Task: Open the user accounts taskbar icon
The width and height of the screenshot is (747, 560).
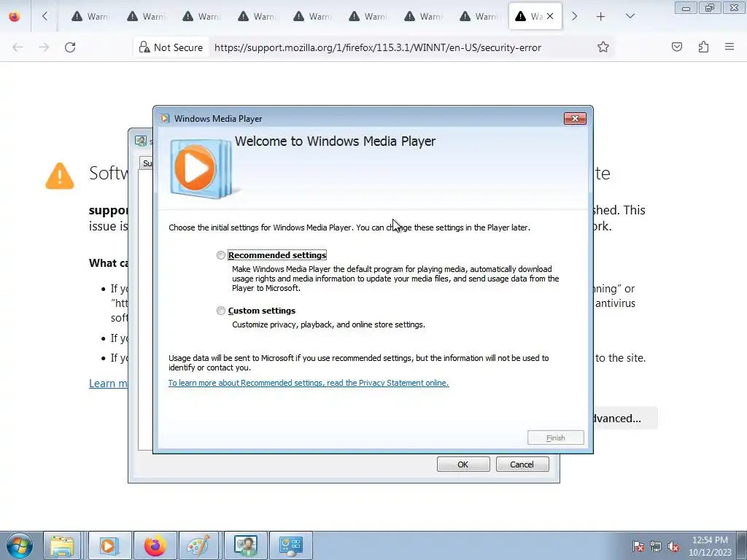Action: [x=245, y=545]
